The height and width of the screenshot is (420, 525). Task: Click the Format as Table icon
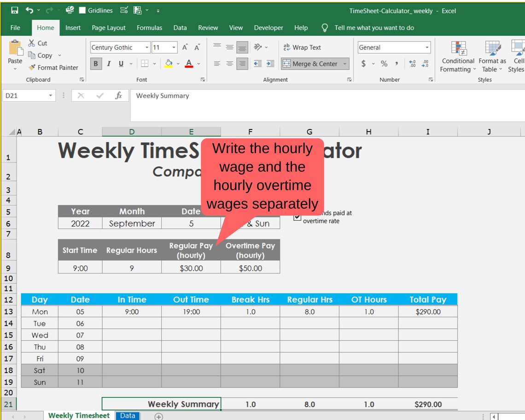(x=492, y=58)
